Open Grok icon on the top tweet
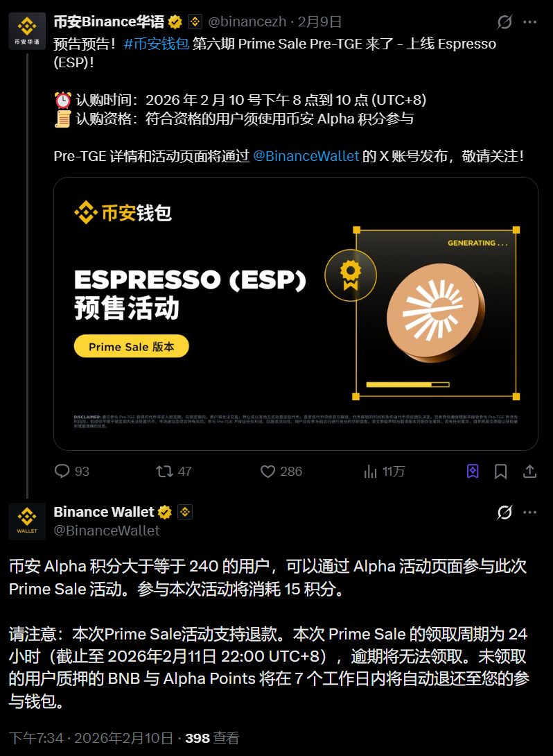553x756 pixels. pos(504,22)
